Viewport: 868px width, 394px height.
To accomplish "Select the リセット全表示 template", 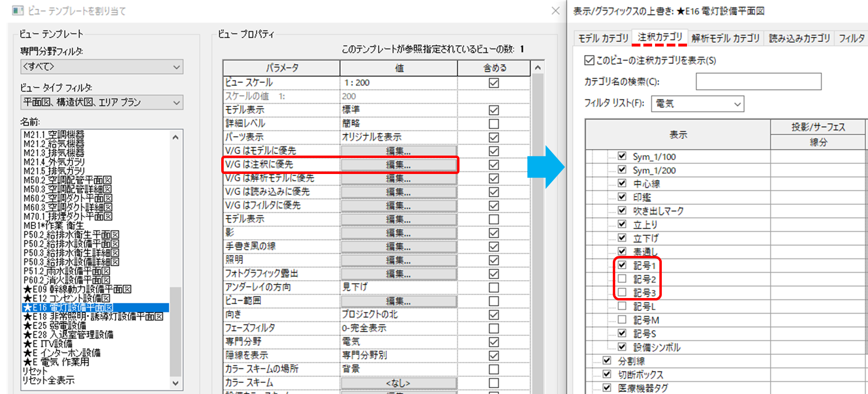I will point(49,380).
